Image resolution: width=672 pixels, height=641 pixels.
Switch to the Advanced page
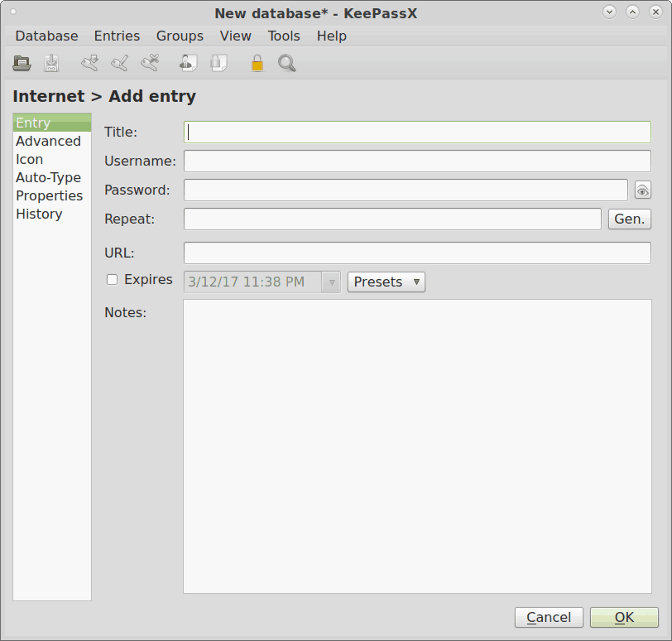52,141
